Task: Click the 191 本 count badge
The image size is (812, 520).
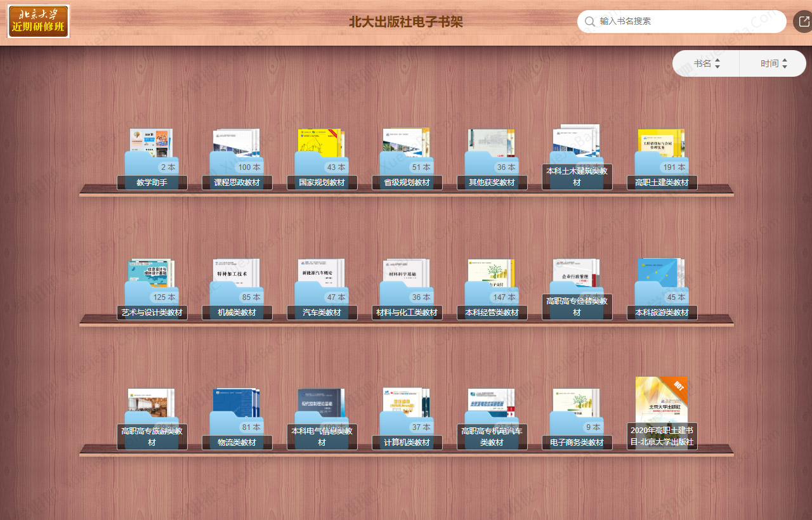Action: [x=674, y=167]
